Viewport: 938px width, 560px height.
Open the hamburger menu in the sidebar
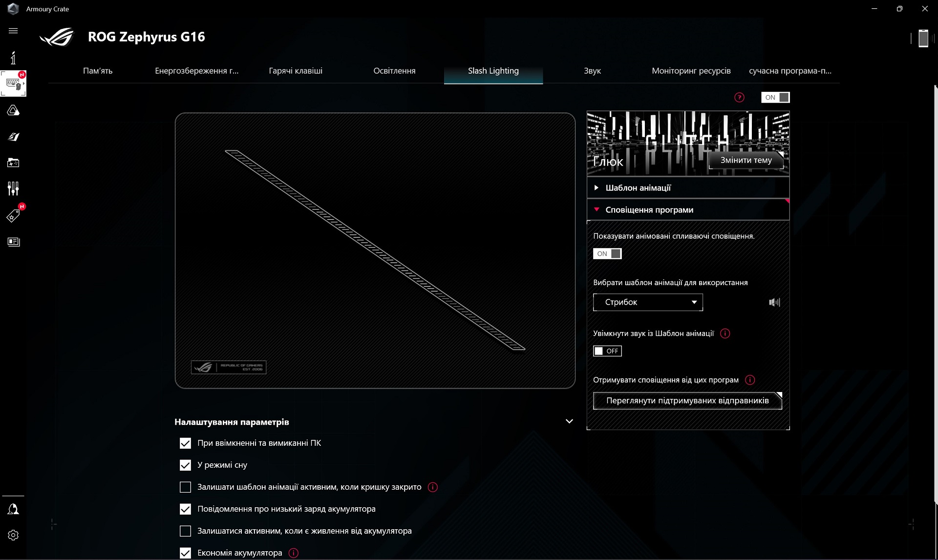tap(13, 31)
